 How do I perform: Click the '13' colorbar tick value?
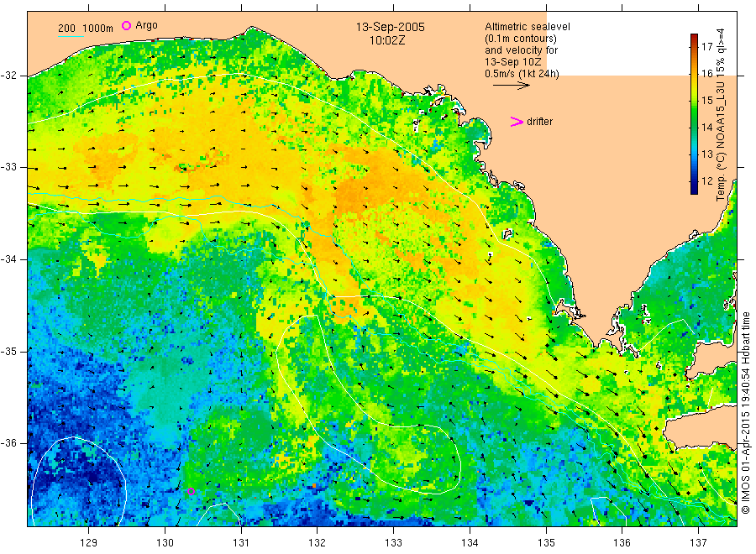(x=706, y=154)
